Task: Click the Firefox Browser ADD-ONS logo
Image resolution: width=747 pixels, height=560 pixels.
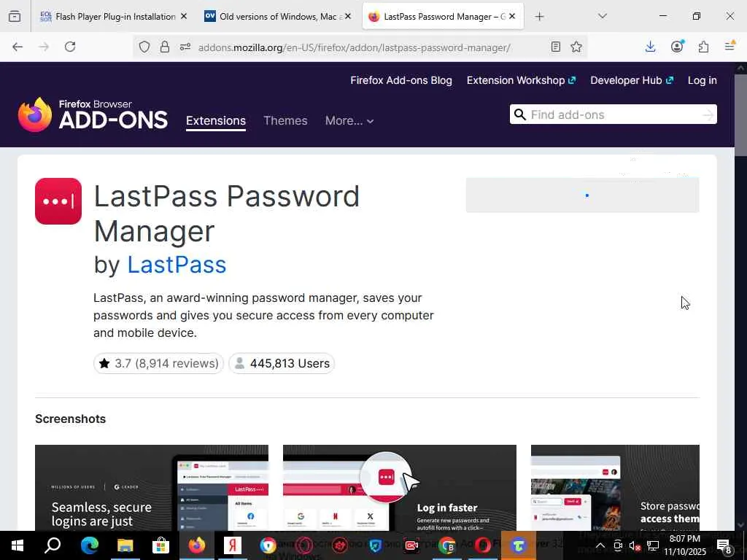Action: pyautogui.click(x=93, y=114)
